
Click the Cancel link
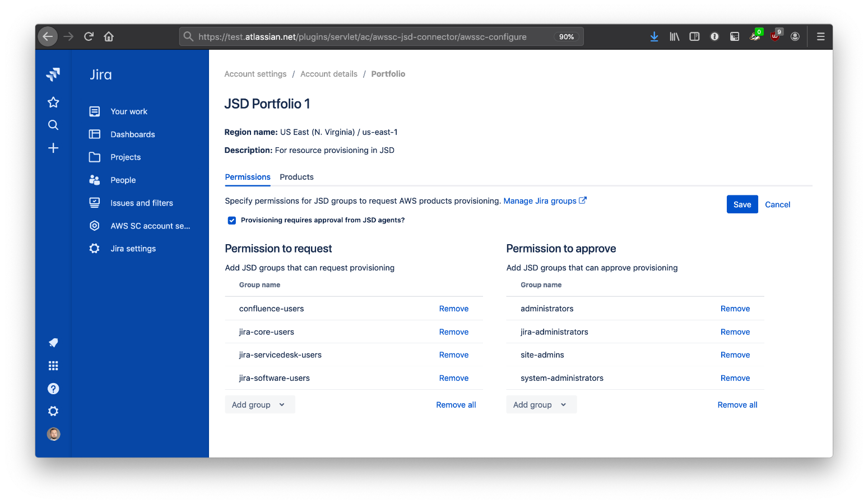778,204
